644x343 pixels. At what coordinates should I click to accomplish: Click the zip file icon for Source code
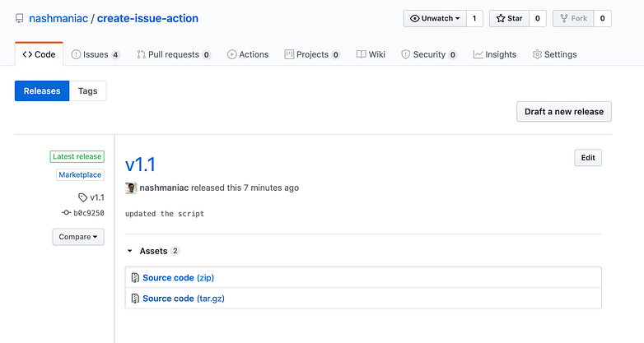[135, 278]
